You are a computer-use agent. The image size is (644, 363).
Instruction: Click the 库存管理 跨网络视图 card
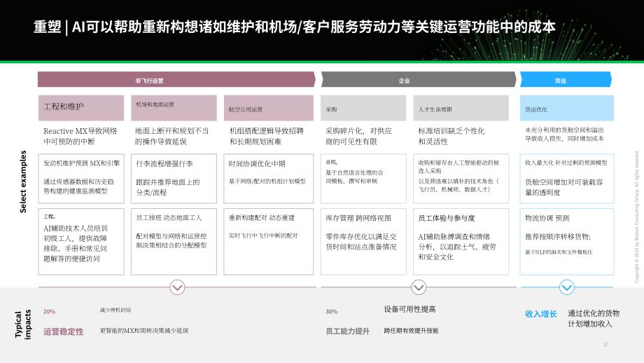point(363,242)
